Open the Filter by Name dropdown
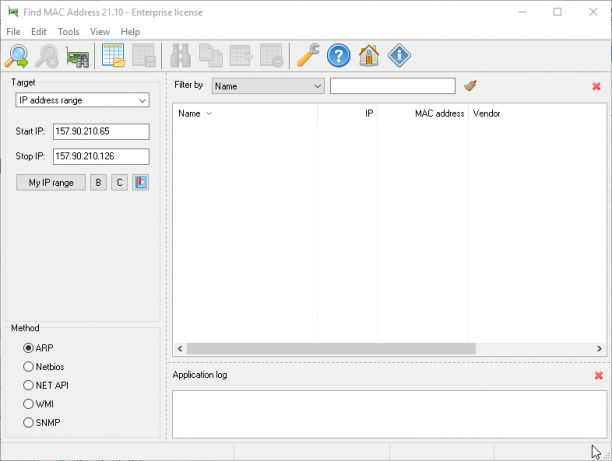Image resolution: width=612 pixels, height=461 pixels. [x=268, y=86]
